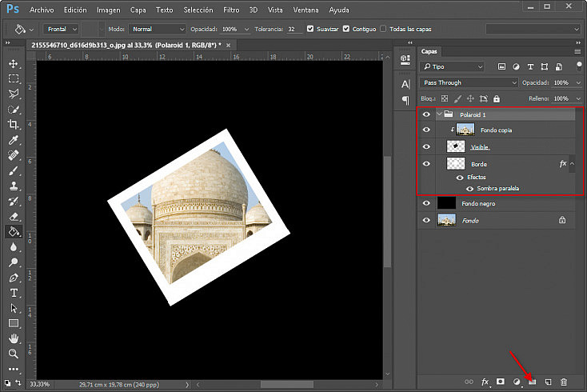
Task: Open the Frontal fill source dropdown
Action: pos(61,29)
